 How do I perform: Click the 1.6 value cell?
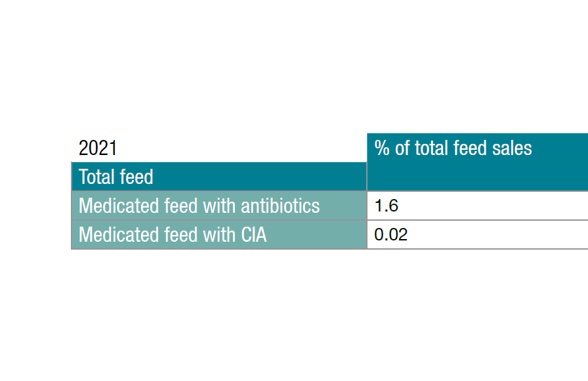pos(387,206)
